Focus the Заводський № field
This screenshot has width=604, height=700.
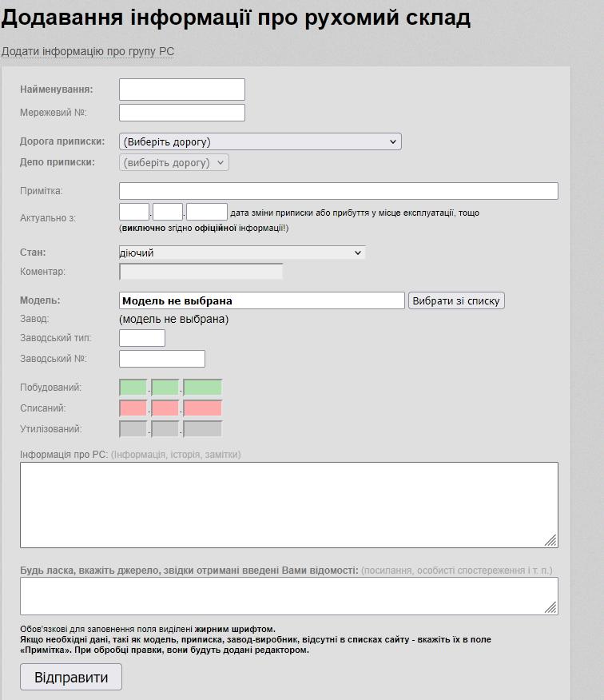(x=162, y=359)
